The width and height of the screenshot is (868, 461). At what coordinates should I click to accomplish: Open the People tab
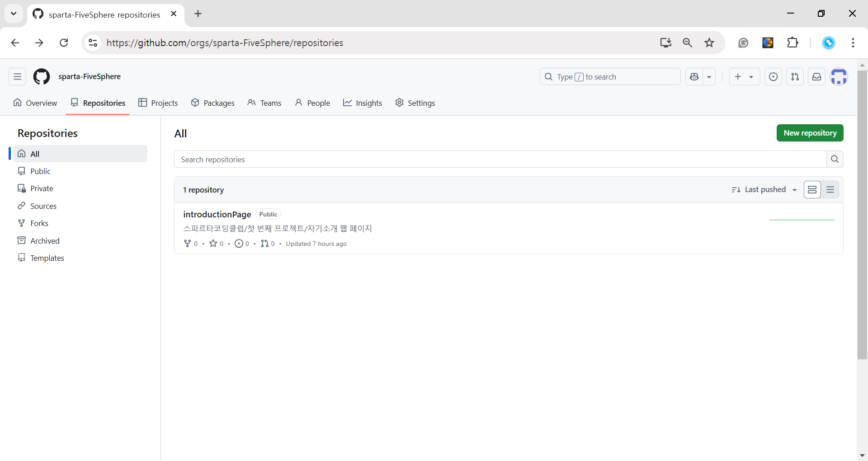click(312, 103)
